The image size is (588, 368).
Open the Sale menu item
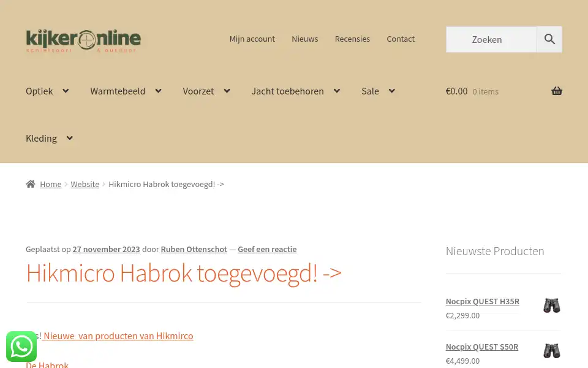tap(370, 91)
